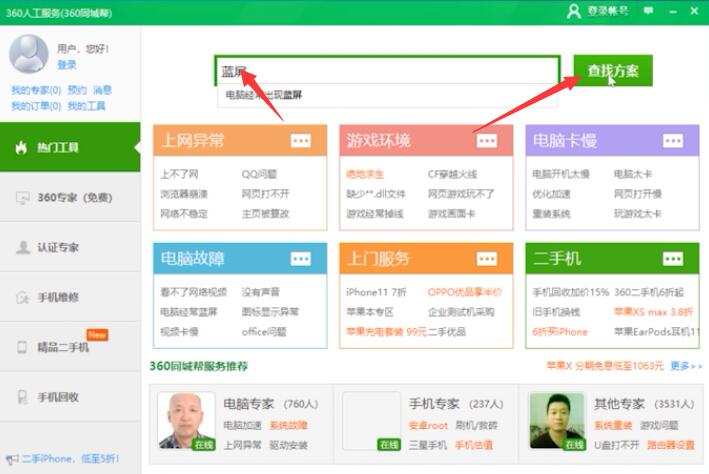Select the QQ问题 entry
709x474 pixels.
(259, 174)
